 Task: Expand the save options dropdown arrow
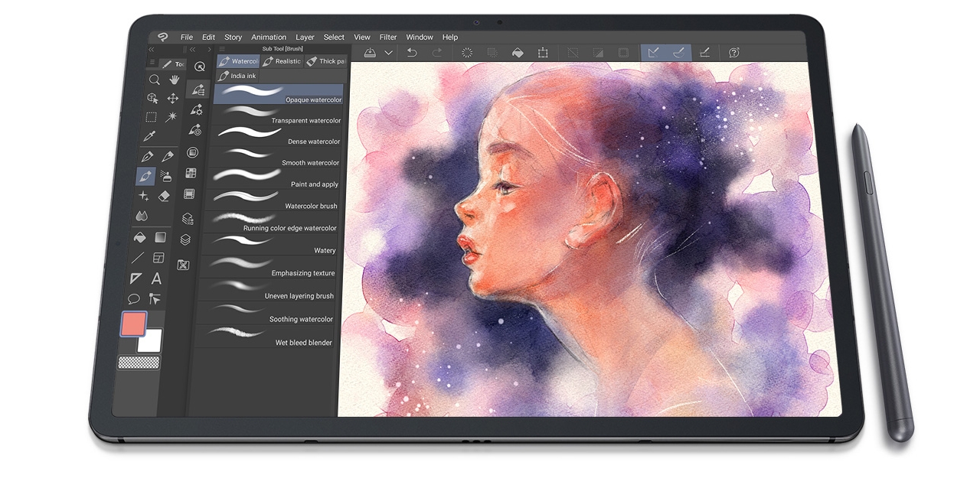point(389,53)
